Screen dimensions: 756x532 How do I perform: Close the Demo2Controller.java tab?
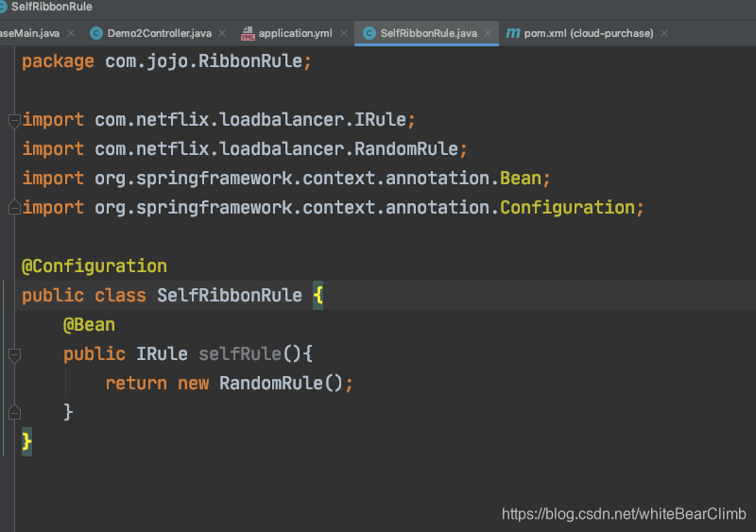[x=222, y=33]
